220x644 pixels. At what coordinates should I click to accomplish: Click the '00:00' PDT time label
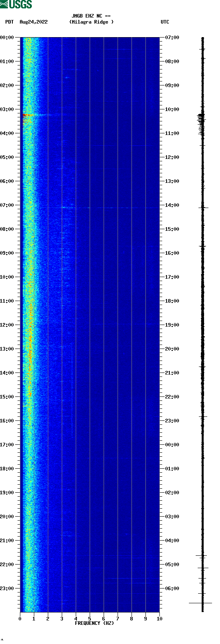point(7,38)
